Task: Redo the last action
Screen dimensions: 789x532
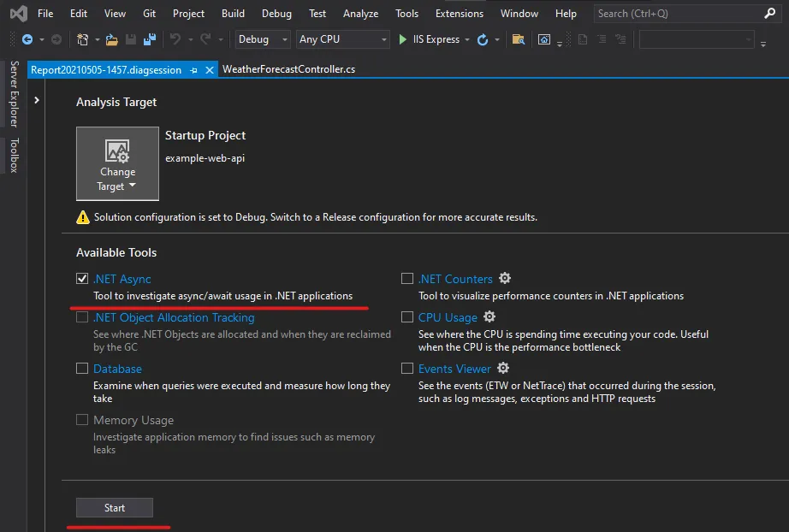Action: pyautogui.click(x=205, y=39)
